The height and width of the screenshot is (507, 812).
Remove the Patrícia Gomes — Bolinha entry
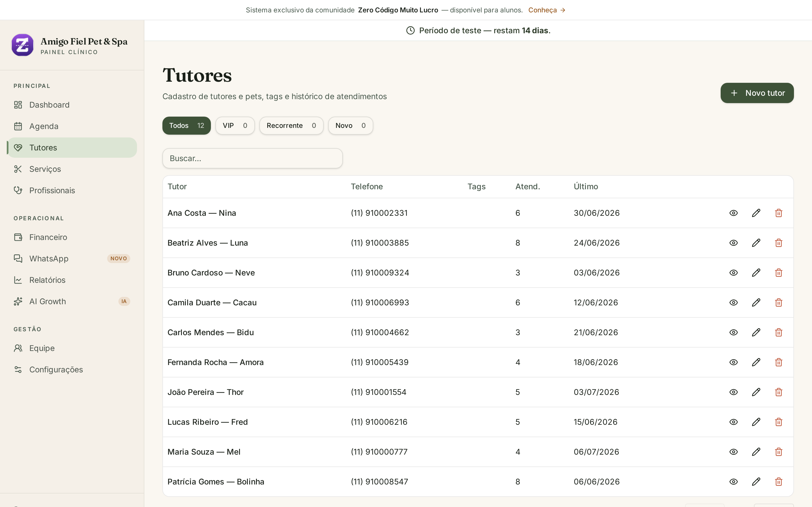pos(778,482)
